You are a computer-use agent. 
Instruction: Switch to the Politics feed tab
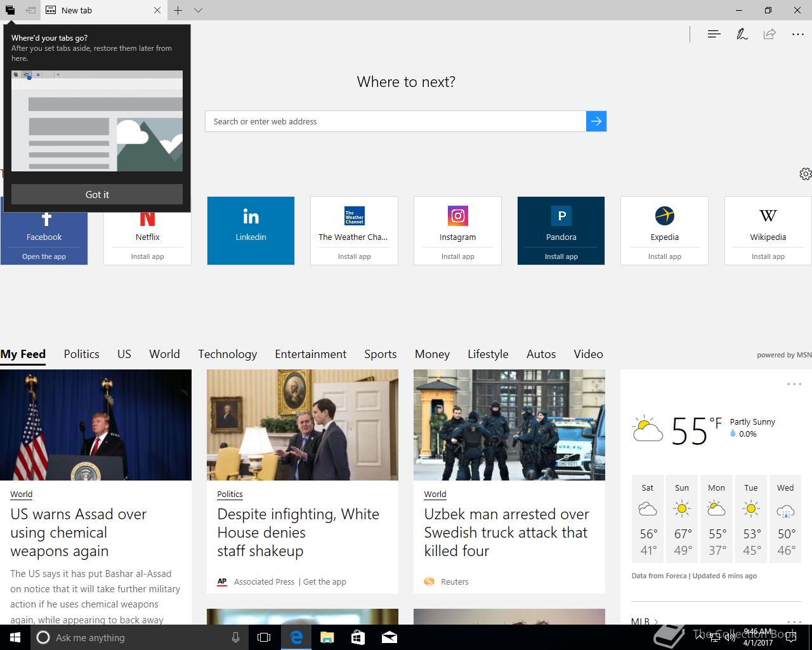click(x=81, y=354)
